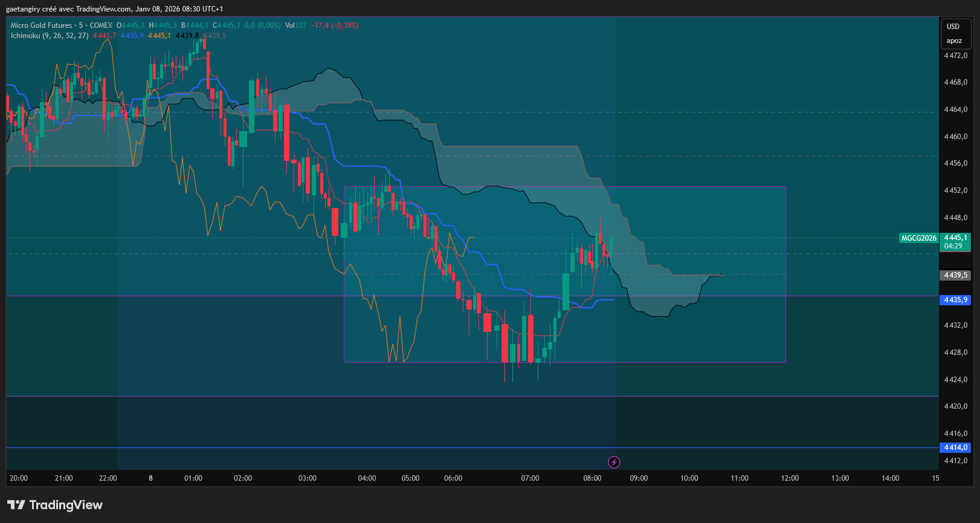
Task: Click the 4 460,0 price scale label
Action: [956, 137]
